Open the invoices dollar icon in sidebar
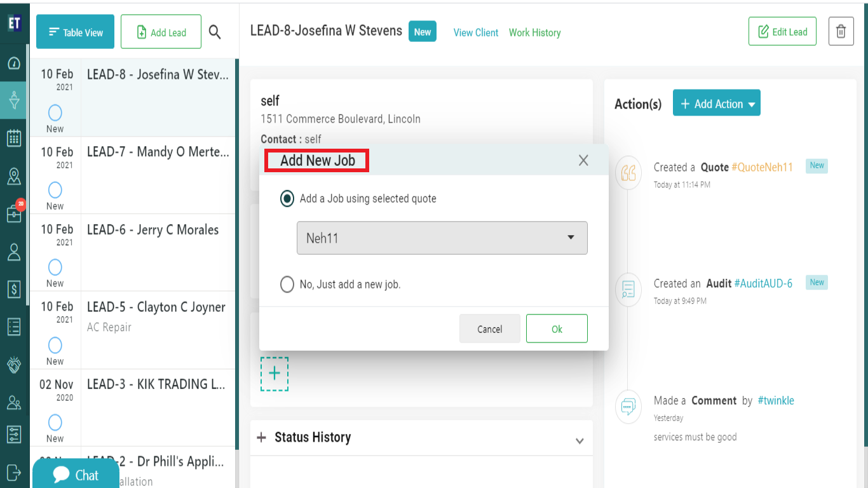868x488 pixels. coord(14,289)
